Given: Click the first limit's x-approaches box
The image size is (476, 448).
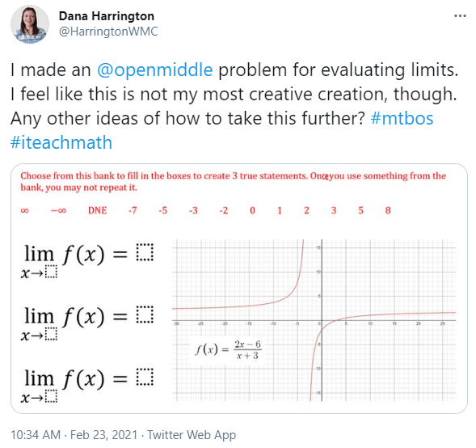Looking at the screenshot, I should tap(51, 272).
